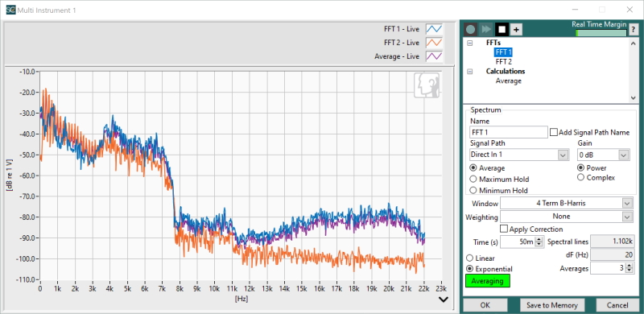Collapse the FFTs tree node
Viewport: 644px width, 314px height.
pyautogui.click(x=470, y=43)
